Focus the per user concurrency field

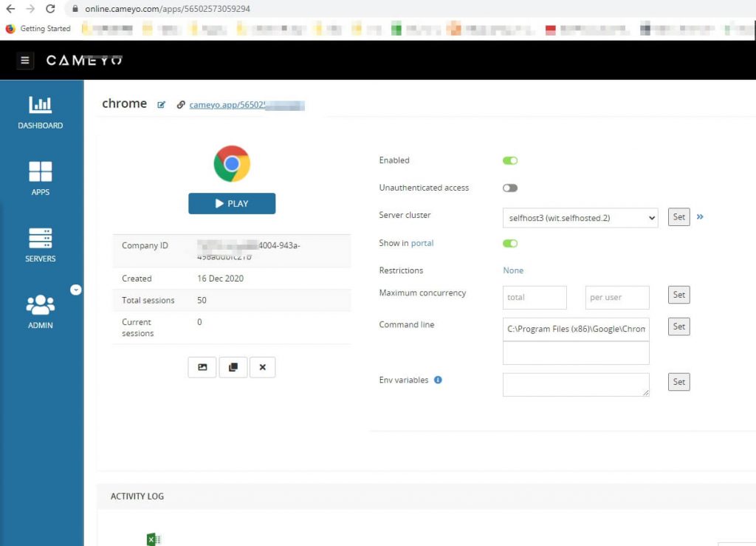(x=617, y=298)
